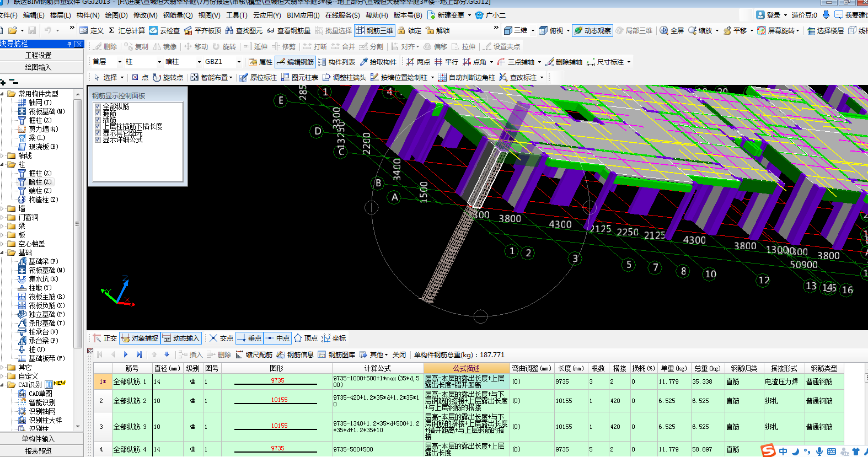The image size is (868, 457).
Task: Click 单构件输入 button
Action: (x=39, y=439)
